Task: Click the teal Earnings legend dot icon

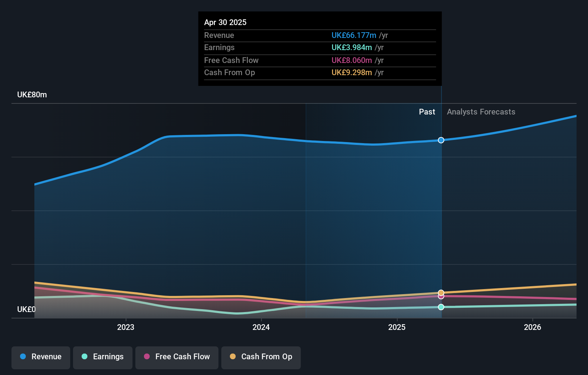Action: point(84,357)
